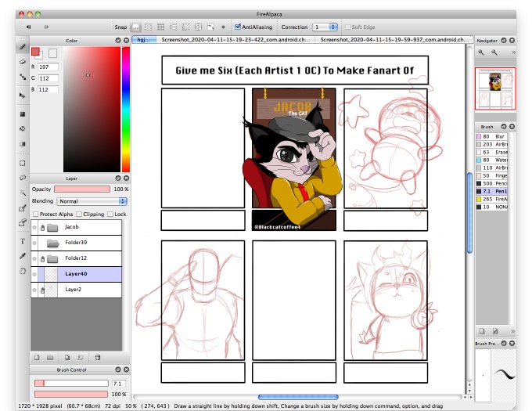532x411 pixels.
Task: Expand the Brush panel overflow arrows
Action: point(513,331)
